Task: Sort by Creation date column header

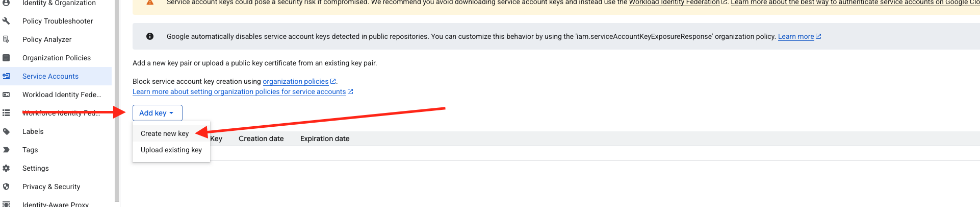Action: [x=261, y=139]
